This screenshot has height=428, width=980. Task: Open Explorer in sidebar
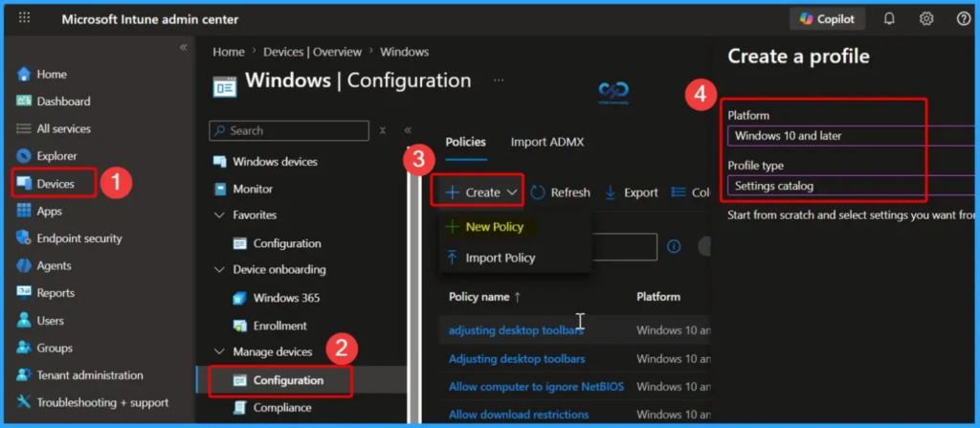[47, 156]
